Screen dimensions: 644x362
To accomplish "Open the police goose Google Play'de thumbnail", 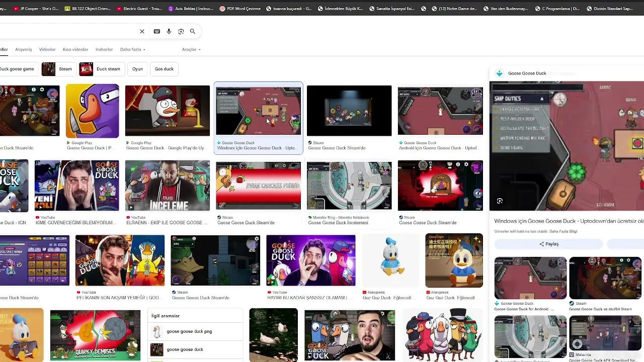I will pyautogui.click(x=168, y=111).
